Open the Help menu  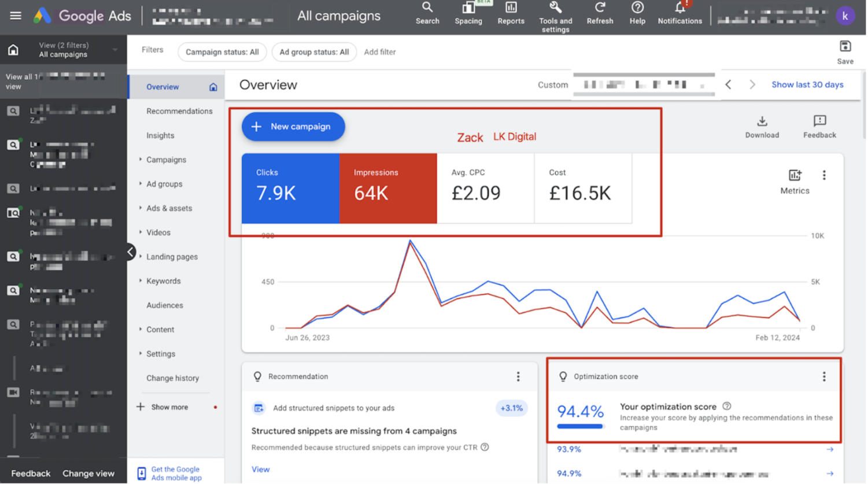[x=637, y=13]
